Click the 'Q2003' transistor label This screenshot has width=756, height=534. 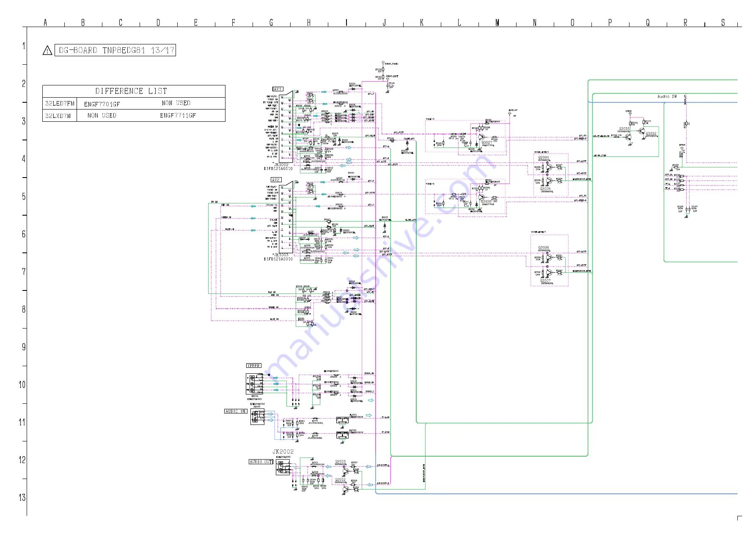[x=341, y=461]
